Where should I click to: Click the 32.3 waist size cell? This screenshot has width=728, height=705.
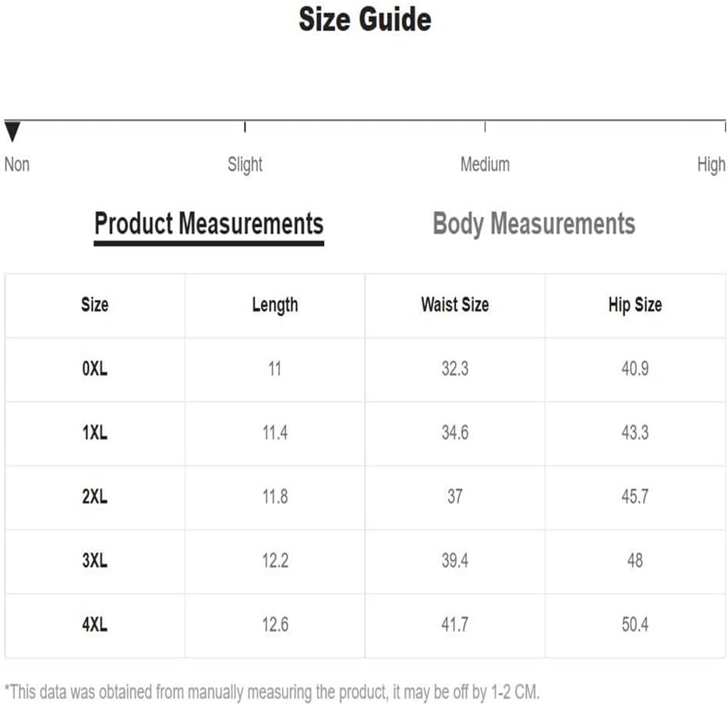click(455, 369)
